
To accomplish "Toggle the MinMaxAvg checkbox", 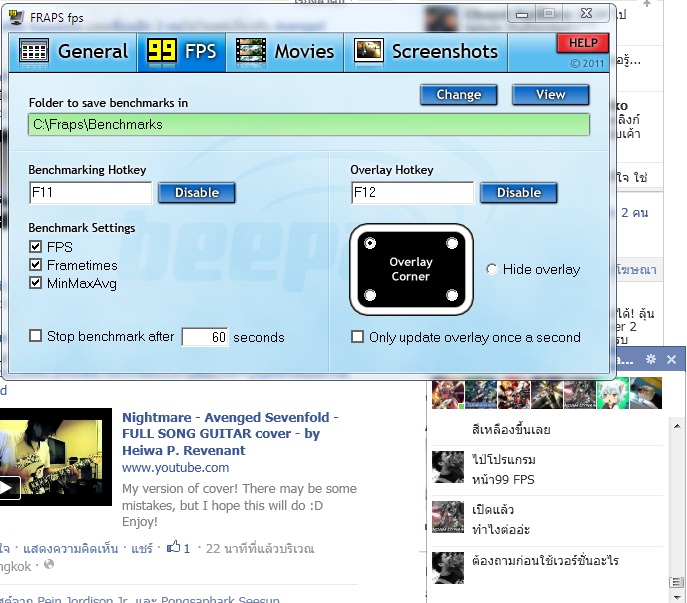I will 35,283.
